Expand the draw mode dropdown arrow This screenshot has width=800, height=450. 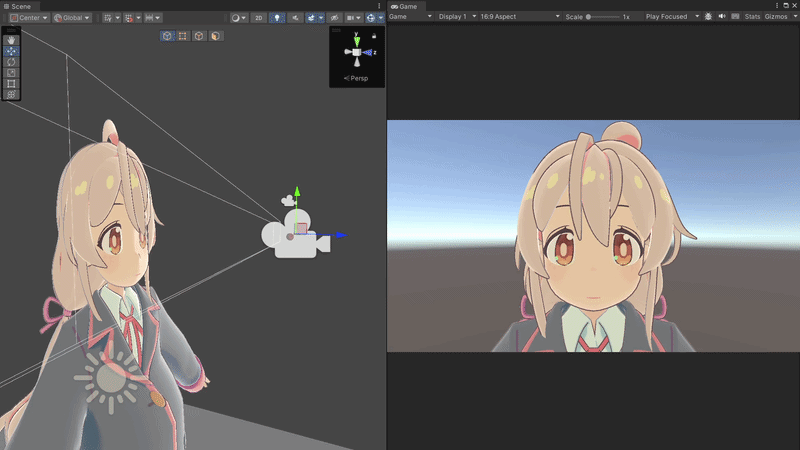pyautogui.click(x=244, y=18)
